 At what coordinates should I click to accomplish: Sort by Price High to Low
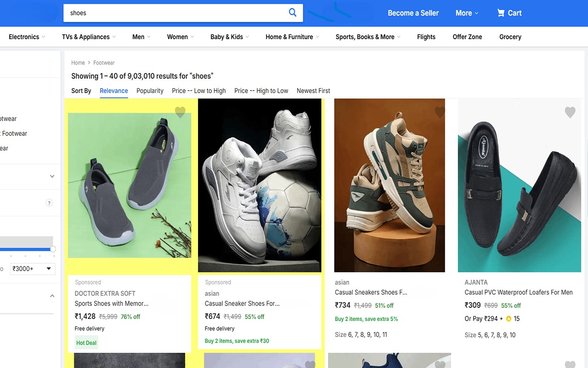tap(261, 91)
